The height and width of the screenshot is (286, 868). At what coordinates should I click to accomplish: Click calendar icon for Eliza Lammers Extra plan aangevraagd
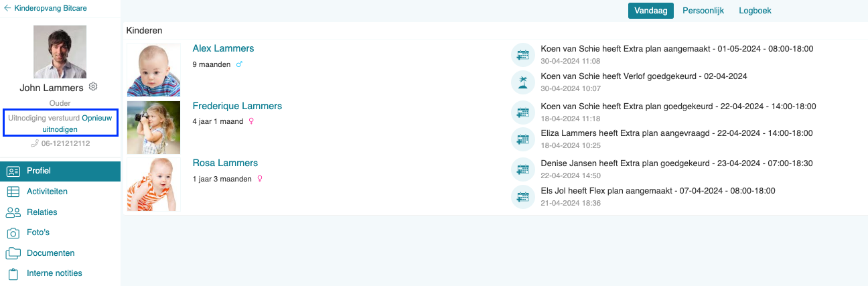click(x=522, y=139)
